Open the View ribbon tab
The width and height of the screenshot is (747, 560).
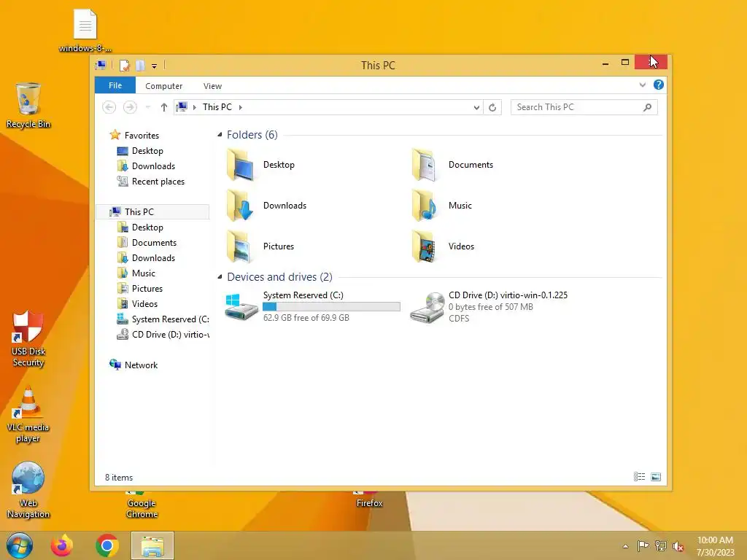(x=212, y=86)
